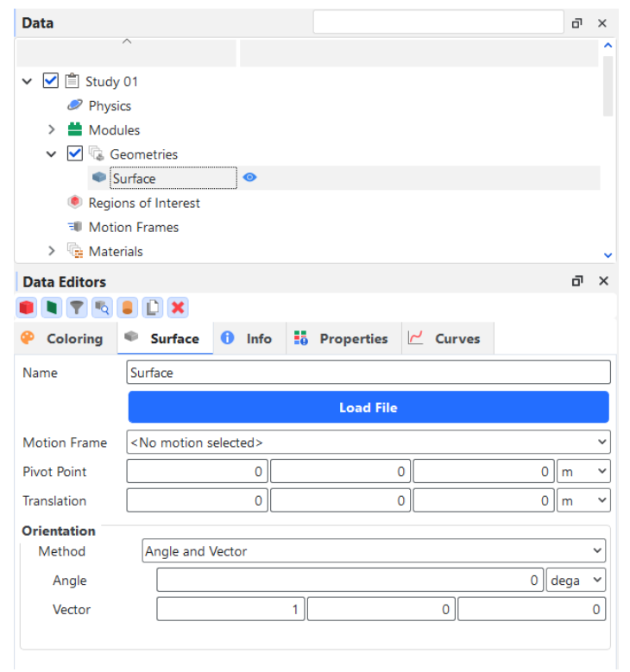Open the Motion Frame dropdown

coord(369,443)
